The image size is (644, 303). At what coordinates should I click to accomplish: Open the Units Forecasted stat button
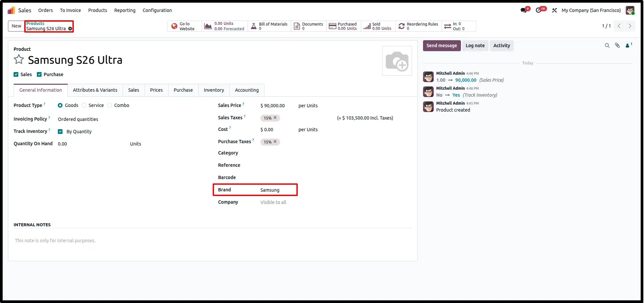click(x=225, y=26)
